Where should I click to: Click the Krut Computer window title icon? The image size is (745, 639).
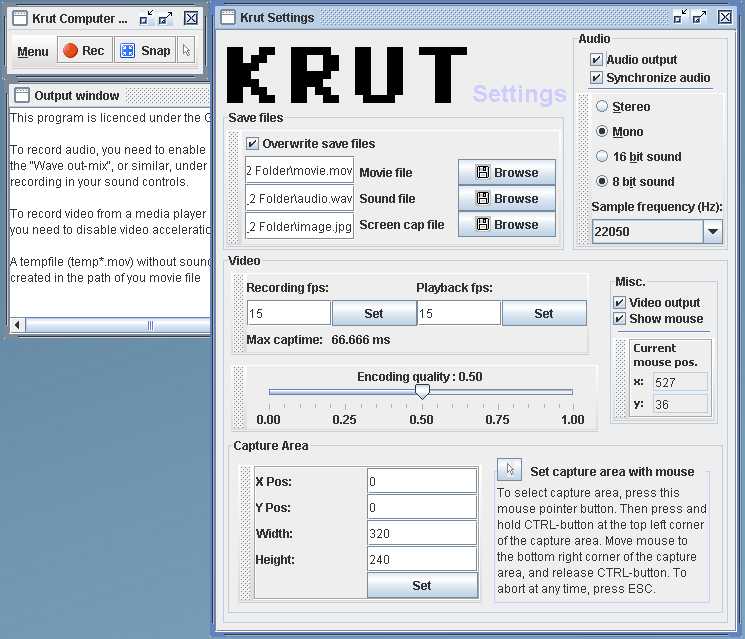pyautogui.click(x=19, y=19)
